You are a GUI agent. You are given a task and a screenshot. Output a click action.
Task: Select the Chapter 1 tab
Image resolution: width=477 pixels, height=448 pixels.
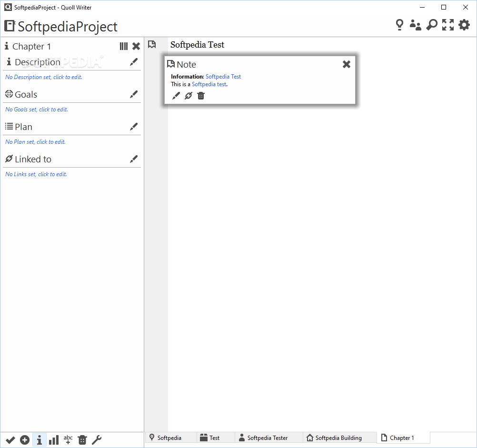403,438
